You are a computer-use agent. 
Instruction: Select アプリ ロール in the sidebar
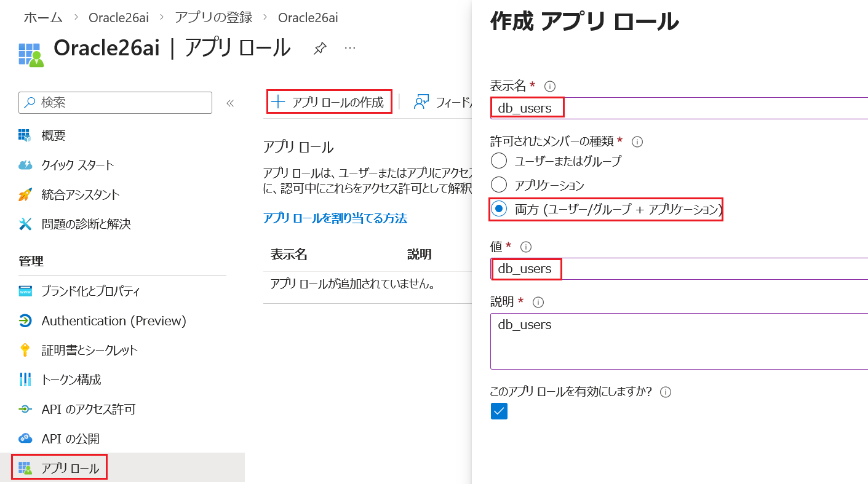point(70,468)
